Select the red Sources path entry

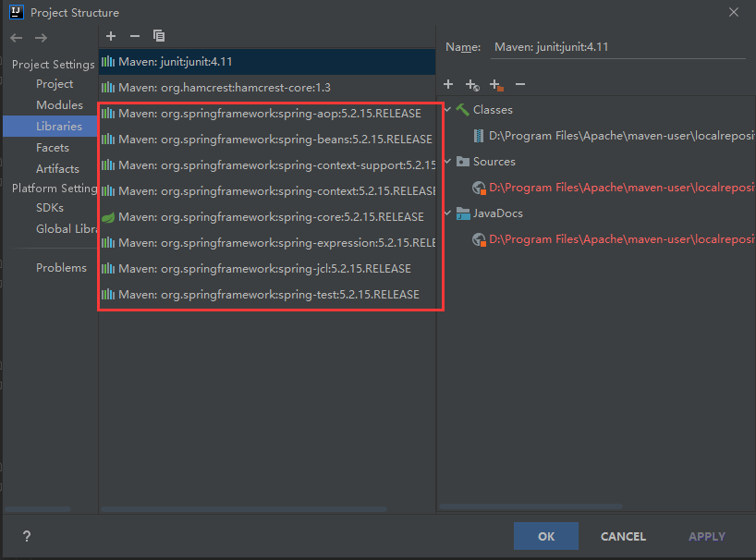coord(622,188)
